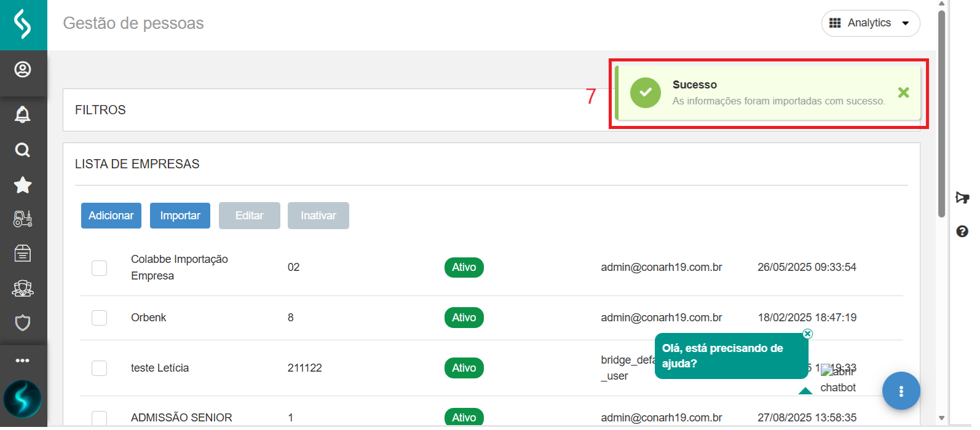
Task: Tick the teste Letícia row checkbox
Action: click(x=99, y=368)
